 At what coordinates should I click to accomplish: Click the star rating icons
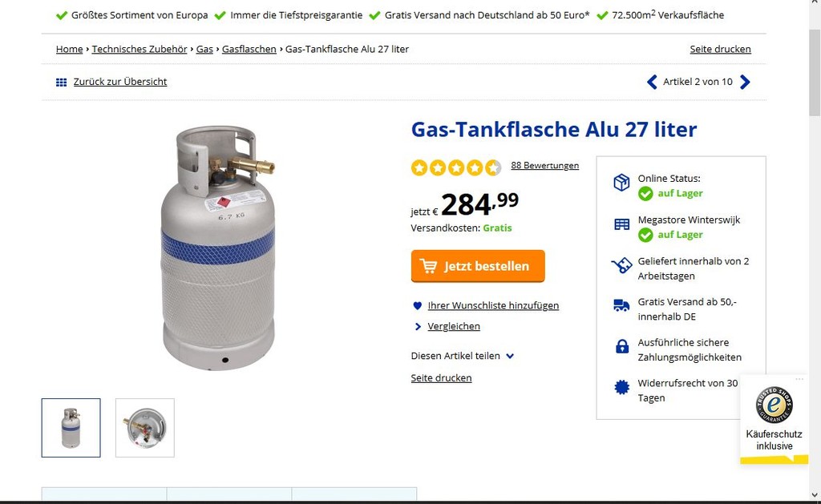pyautogui.click(x=456, y=167)
